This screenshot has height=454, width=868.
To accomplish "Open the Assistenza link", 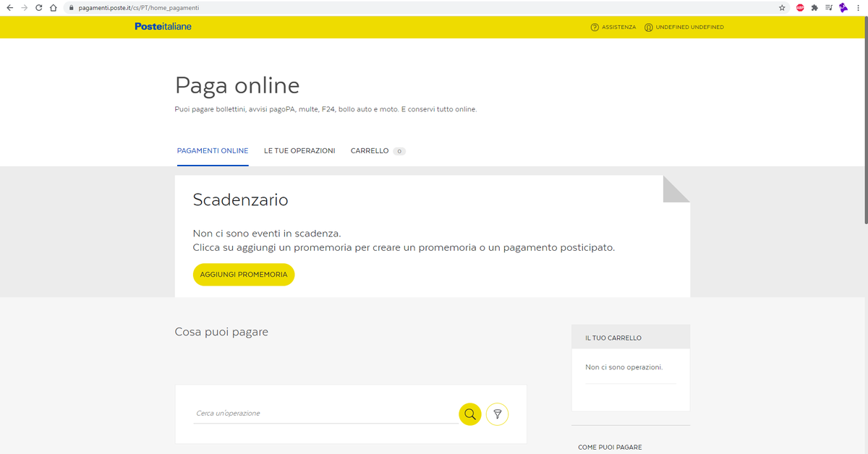I will tap(619, 27).
